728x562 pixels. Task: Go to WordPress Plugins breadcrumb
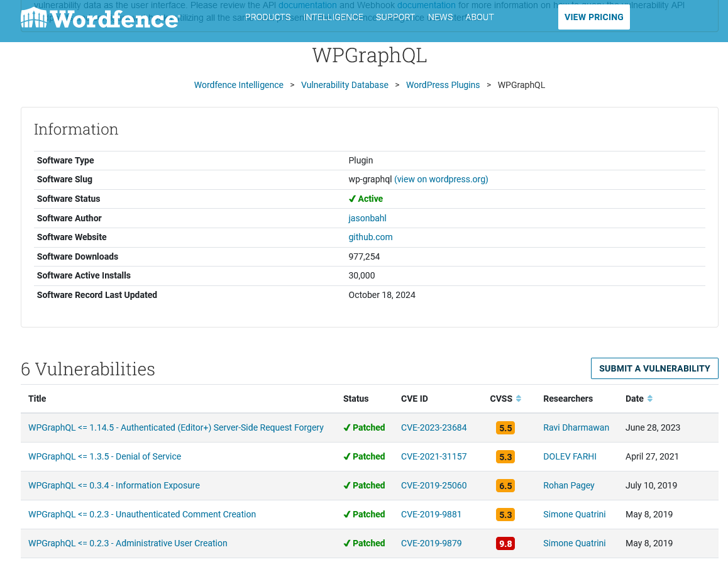point(443,85)
